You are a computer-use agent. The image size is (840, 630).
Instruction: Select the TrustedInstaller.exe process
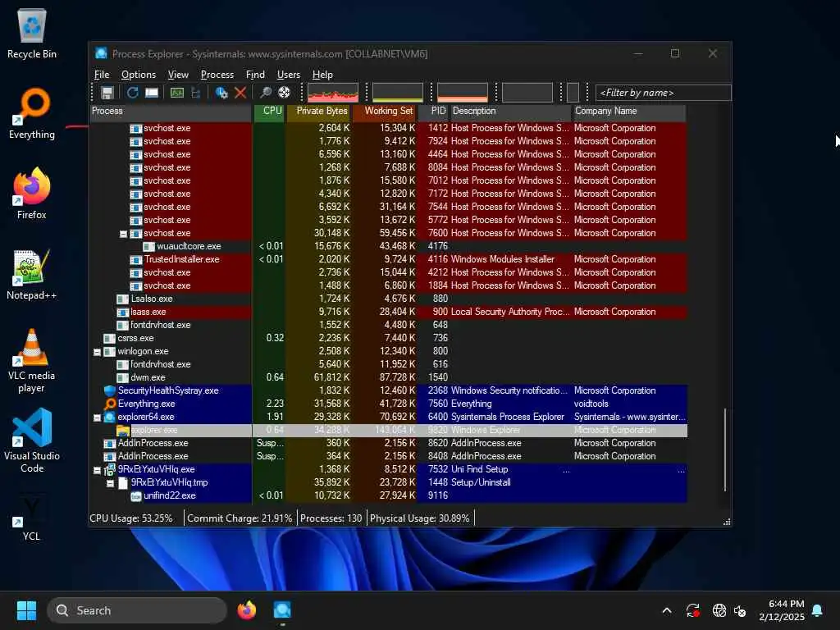388,259
